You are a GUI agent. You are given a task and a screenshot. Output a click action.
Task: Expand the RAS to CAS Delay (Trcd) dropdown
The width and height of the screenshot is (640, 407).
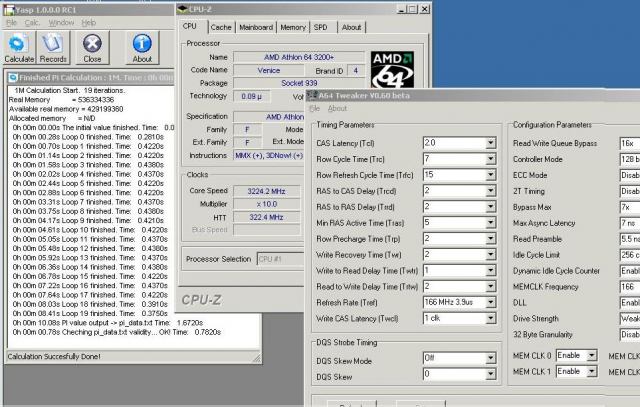click(x=491, y=191)
